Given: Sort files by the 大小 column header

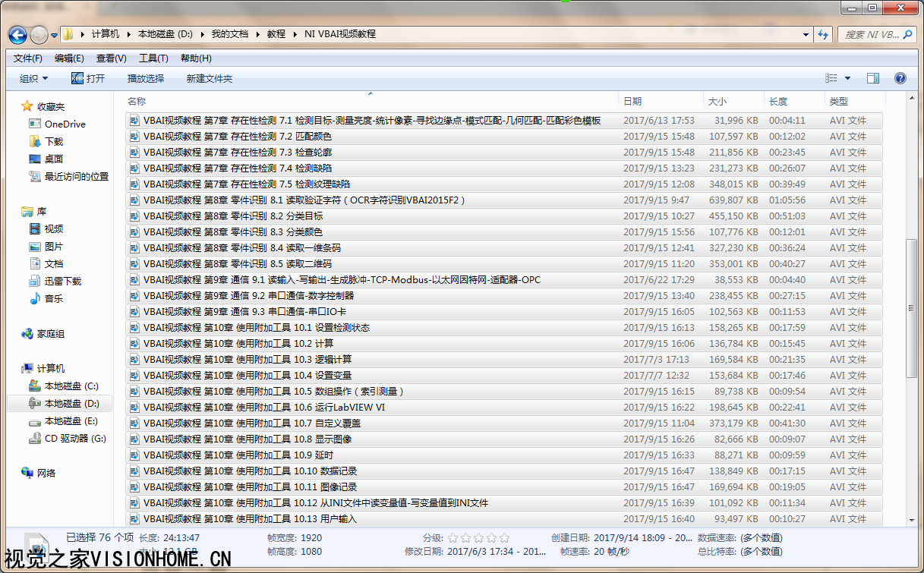Looking at the screenshot, I should 717,101.
